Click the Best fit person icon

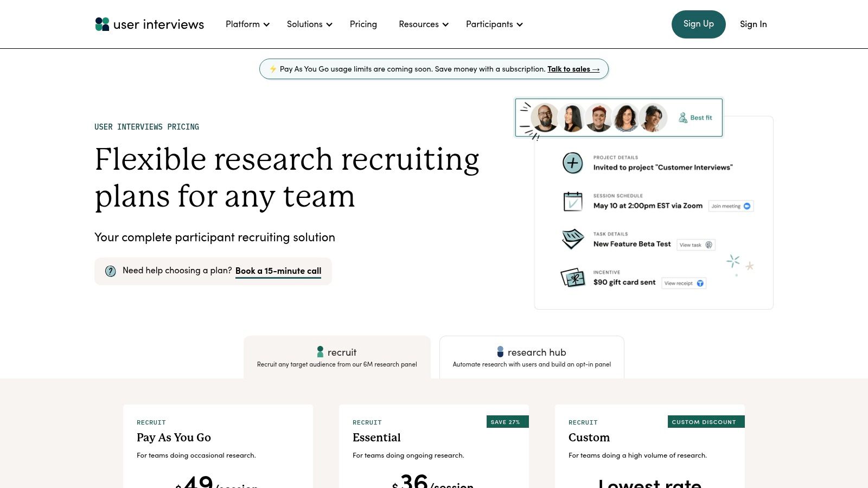coord(683,118)
